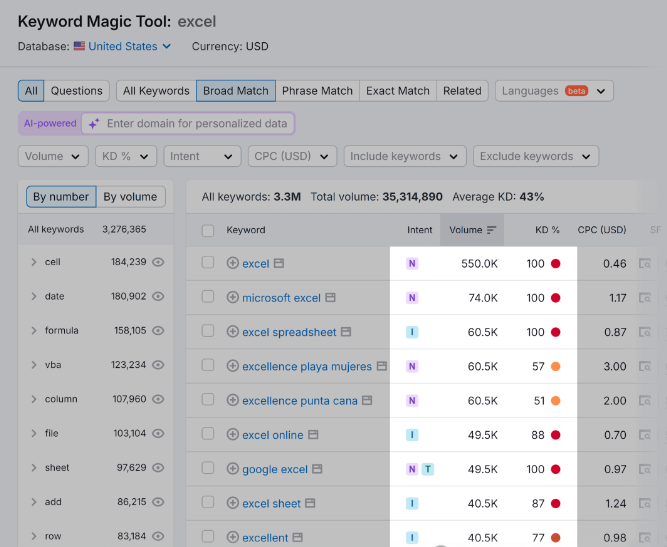Viewport: 667px width, 547px height.
Task: Toggle the eye icon for 'cell' group
Action: [158, 262]
